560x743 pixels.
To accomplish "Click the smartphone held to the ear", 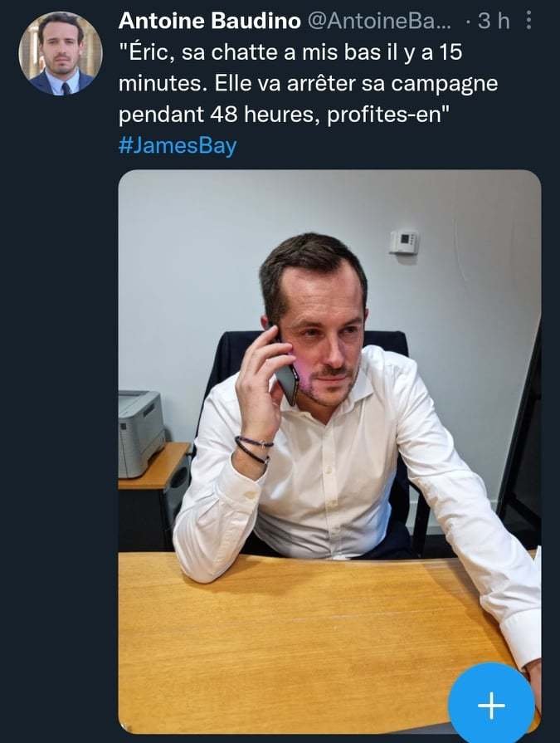I will 285,374.
